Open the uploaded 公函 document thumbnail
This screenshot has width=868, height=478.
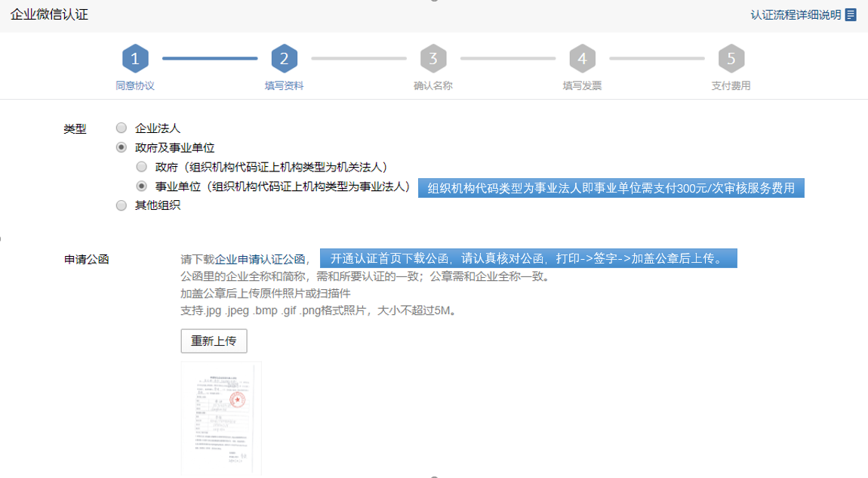(x=221, y=418)
